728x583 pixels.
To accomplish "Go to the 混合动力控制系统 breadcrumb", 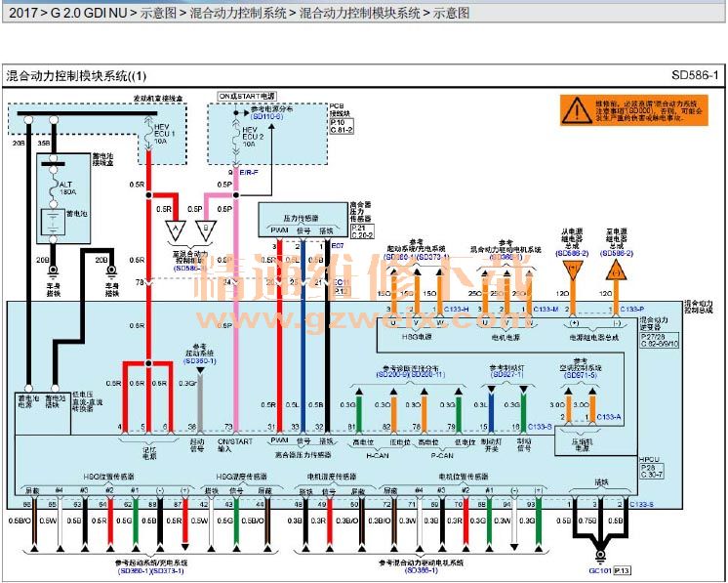I will [238, 13].
